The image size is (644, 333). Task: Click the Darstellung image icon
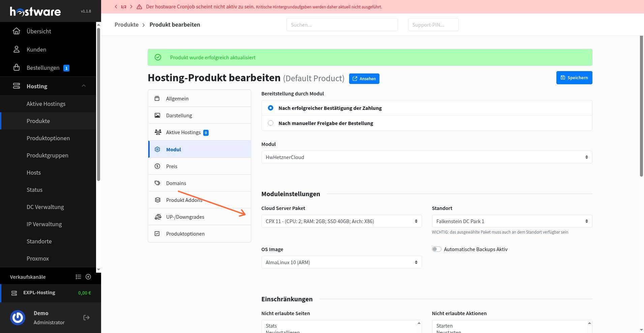(x=157, y=115)
